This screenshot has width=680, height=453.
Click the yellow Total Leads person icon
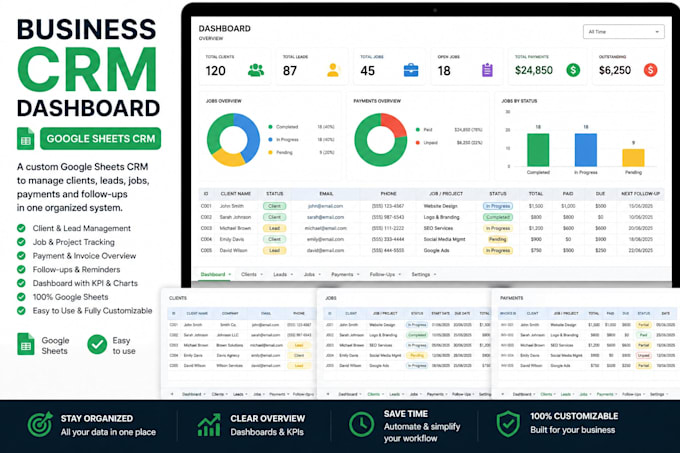333,70
